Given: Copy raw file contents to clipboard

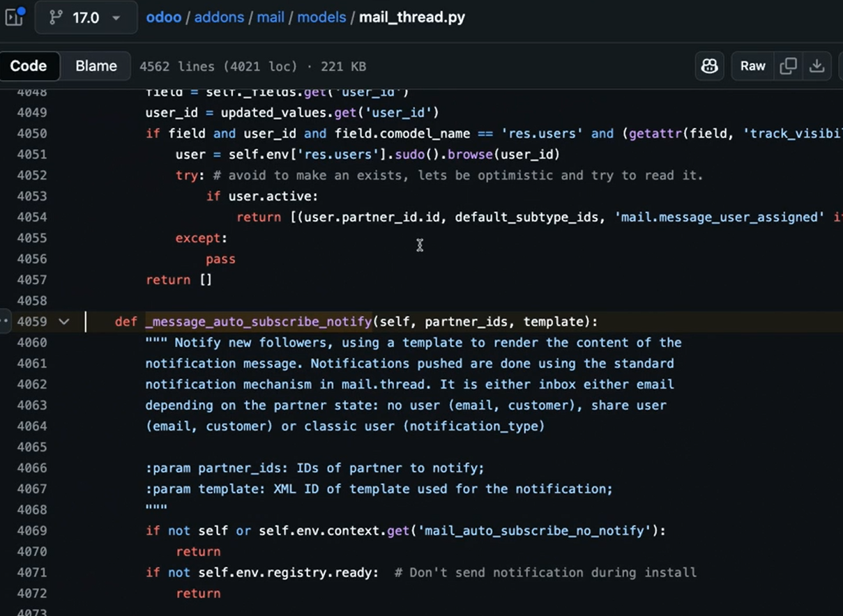Looking at the screenshot, I should coord(788,66).
